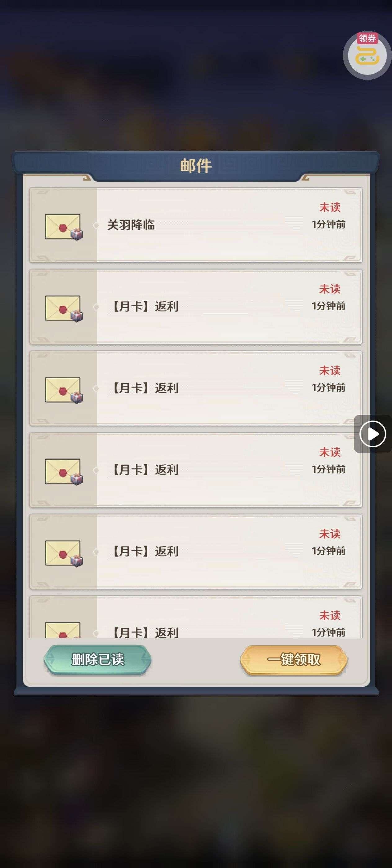392x868 pixels.
Task: Click the floating play button at right edge
Action: coord(373,434)
